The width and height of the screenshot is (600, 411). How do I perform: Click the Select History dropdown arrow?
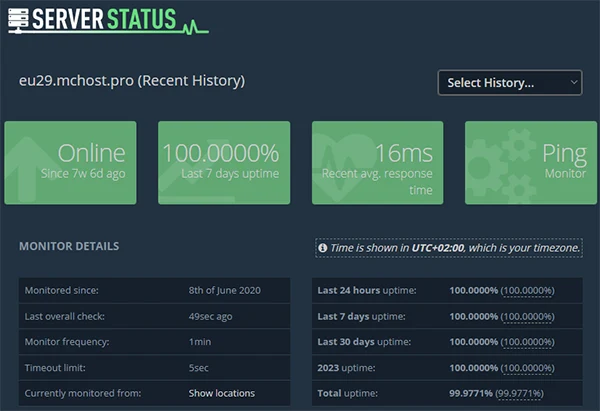(573, 82)
